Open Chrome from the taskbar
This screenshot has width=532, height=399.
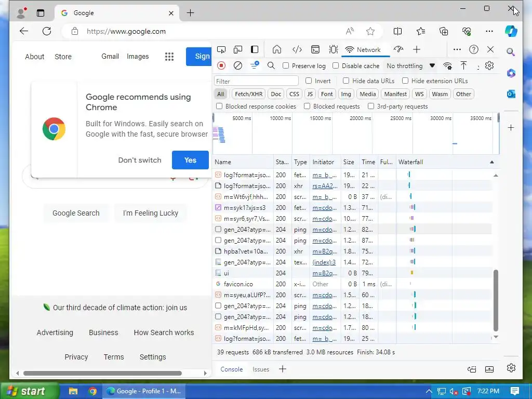click(x=92, y=391)
